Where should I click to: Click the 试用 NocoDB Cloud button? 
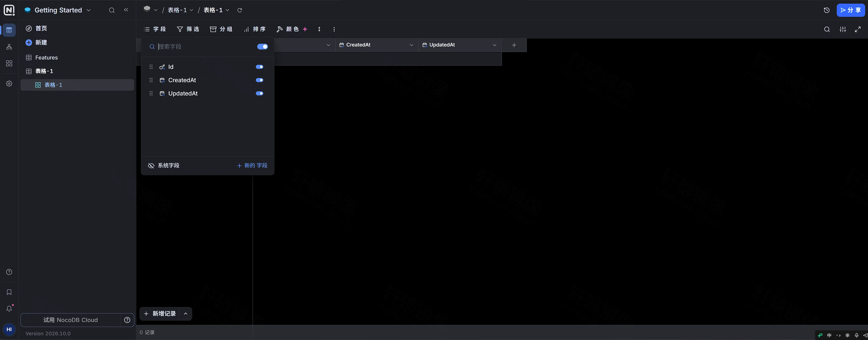(70, 320)
